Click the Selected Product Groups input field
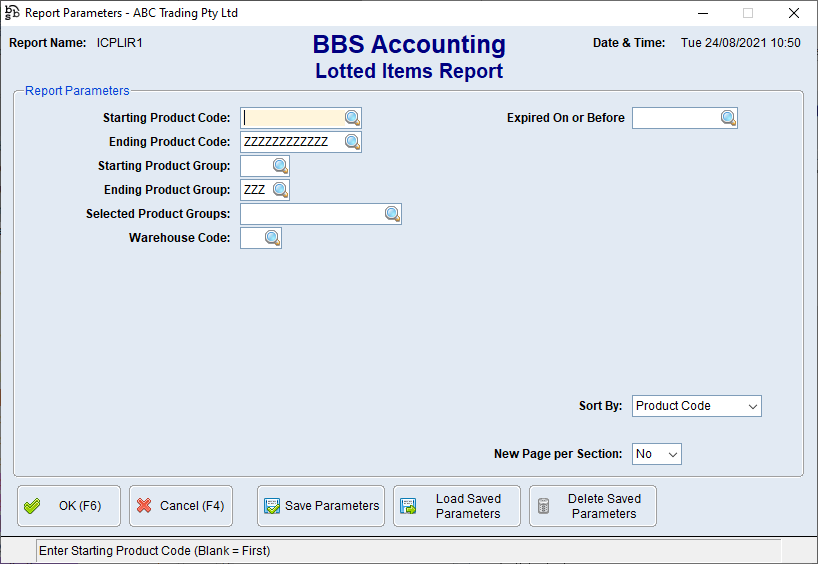 [311, 214]
